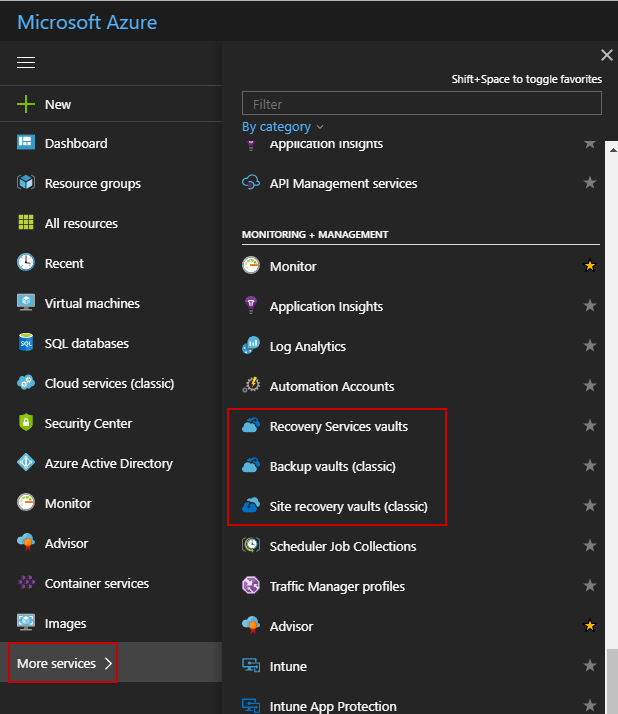This screenshot has width=618, height=714.
Task: Focus the Filter input field
Action: (x=422, y=103)
